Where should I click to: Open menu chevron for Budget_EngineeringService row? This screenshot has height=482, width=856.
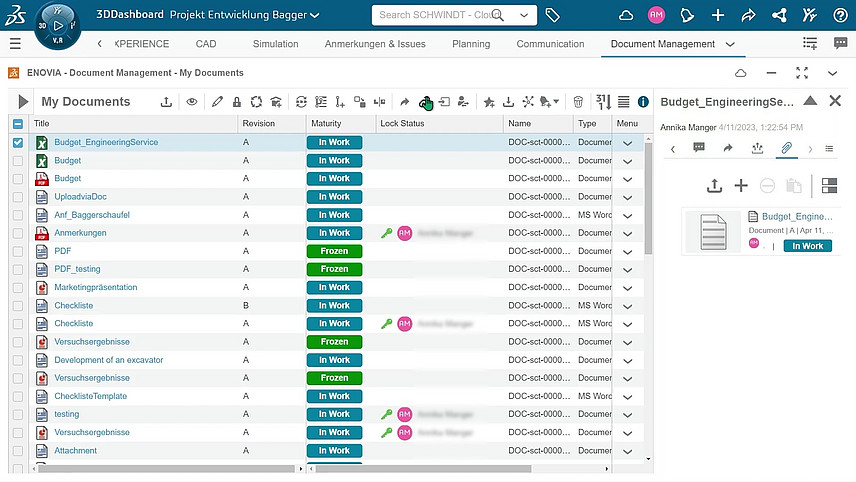pyautogui.click(x=627, y=143)
